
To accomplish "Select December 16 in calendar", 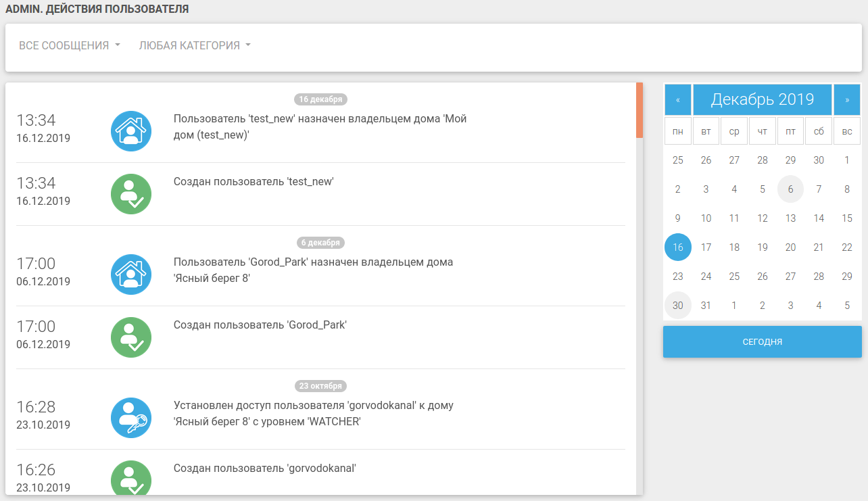I will tap(678, 247).
